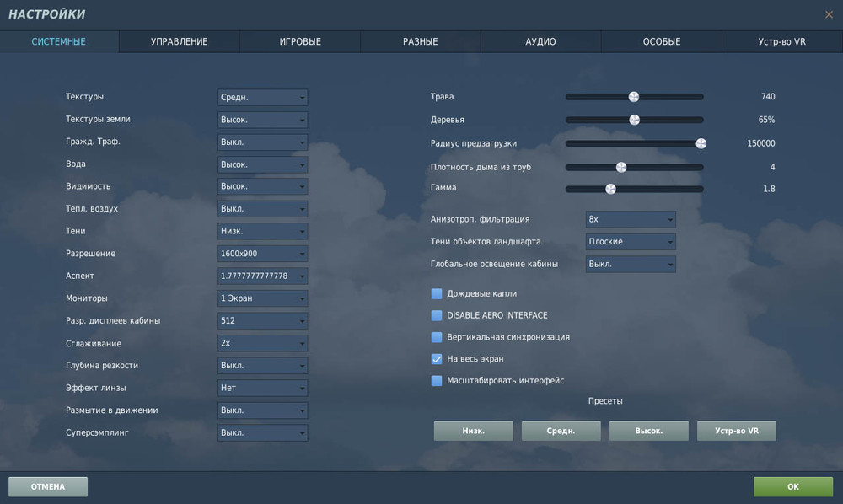Viewport: 843px width, 504px height.
Task: Enable the Дождевые капли checkbox
Action: (x=437, y=294)
